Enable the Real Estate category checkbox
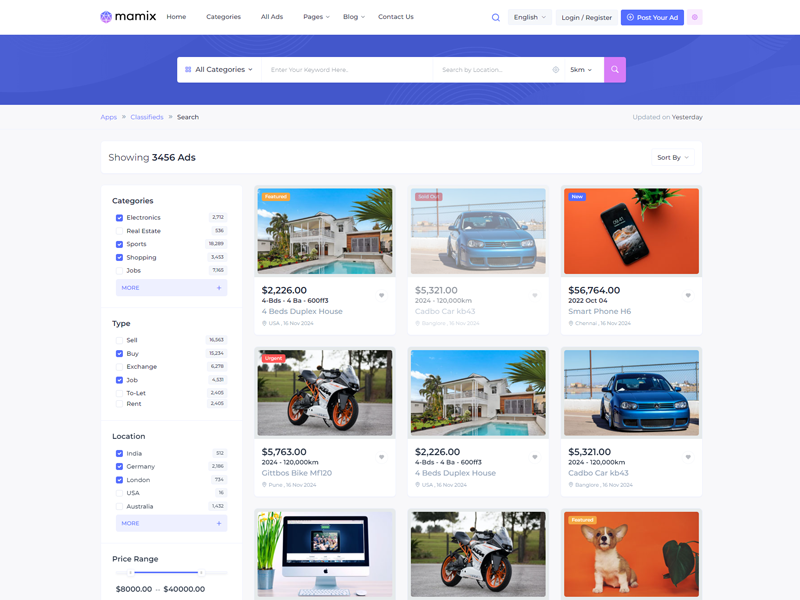 (119, 231)
